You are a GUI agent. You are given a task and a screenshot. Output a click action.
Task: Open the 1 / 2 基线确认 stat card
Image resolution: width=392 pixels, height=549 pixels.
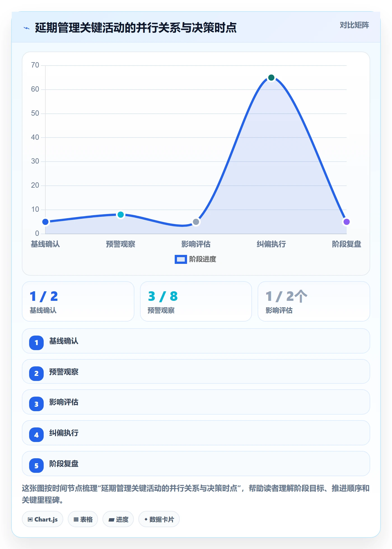click(x=78, y=301)
